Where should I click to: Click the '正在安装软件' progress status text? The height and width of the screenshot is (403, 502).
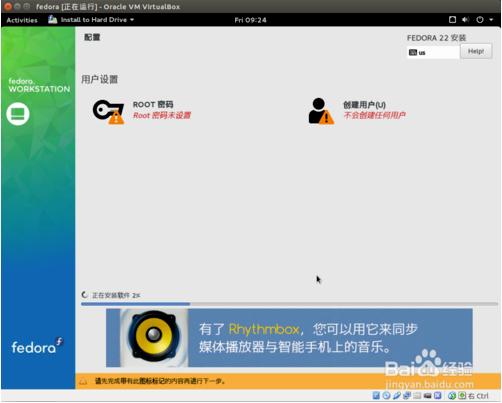[x=116, y=295]
